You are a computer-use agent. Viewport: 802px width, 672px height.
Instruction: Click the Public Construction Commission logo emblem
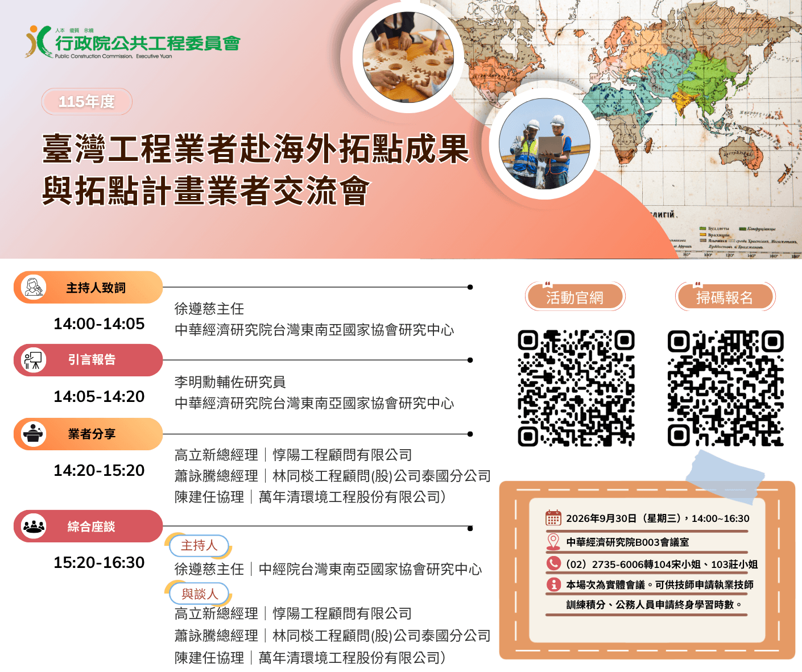point(38,41)
